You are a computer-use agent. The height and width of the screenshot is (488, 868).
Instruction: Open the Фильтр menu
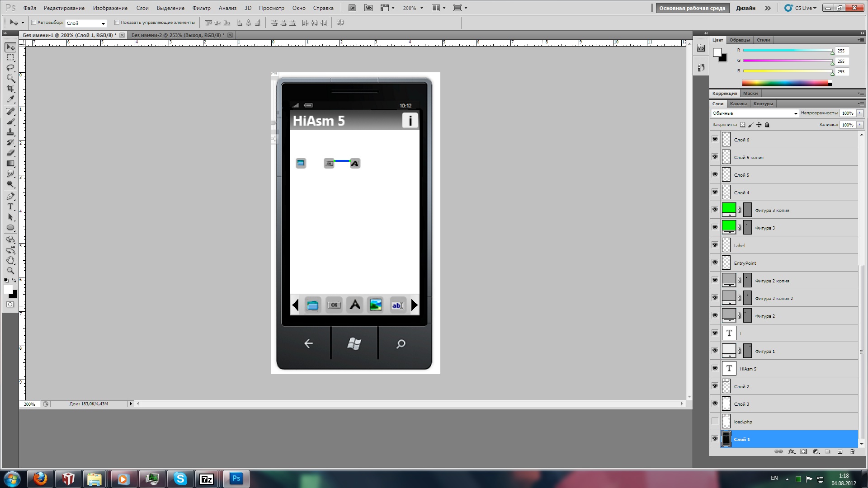[201, 8]
